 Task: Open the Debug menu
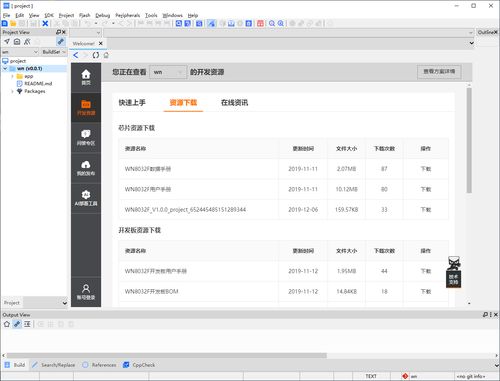(x=102, y=15)
